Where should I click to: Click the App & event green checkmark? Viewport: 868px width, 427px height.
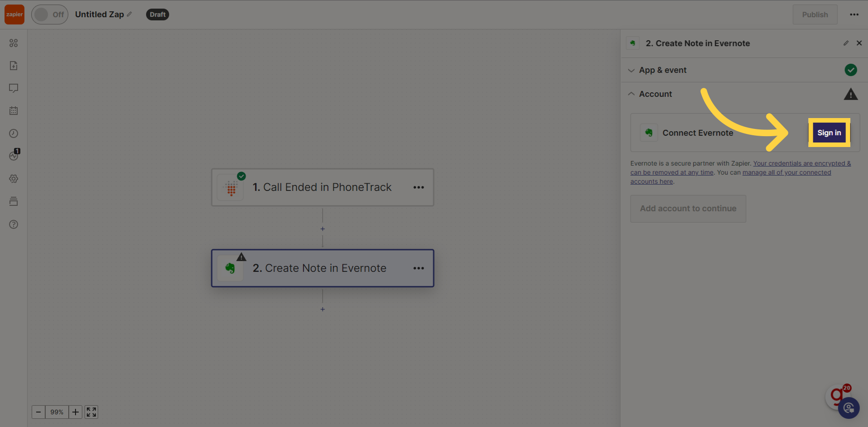click(x=851, y=70)
